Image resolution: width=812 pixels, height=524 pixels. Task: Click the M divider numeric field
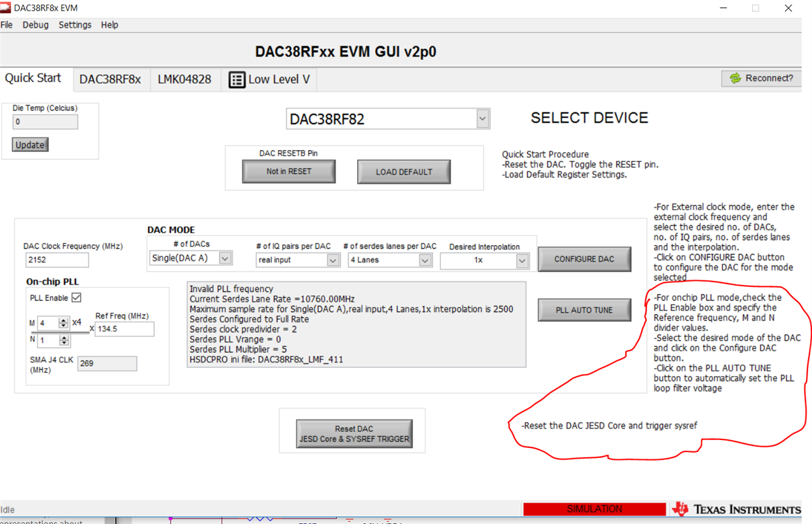48,323
